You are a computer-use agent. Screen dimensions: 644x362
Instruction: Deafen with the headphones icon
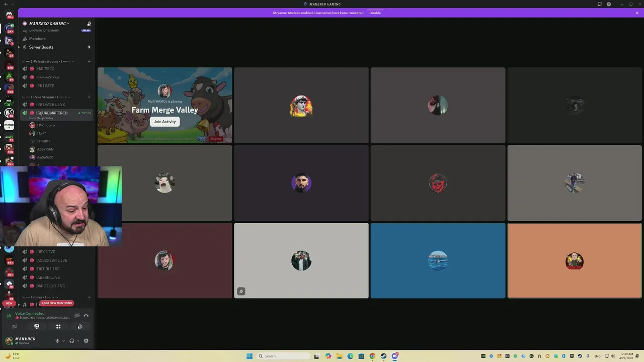click(x=71, y=341)
